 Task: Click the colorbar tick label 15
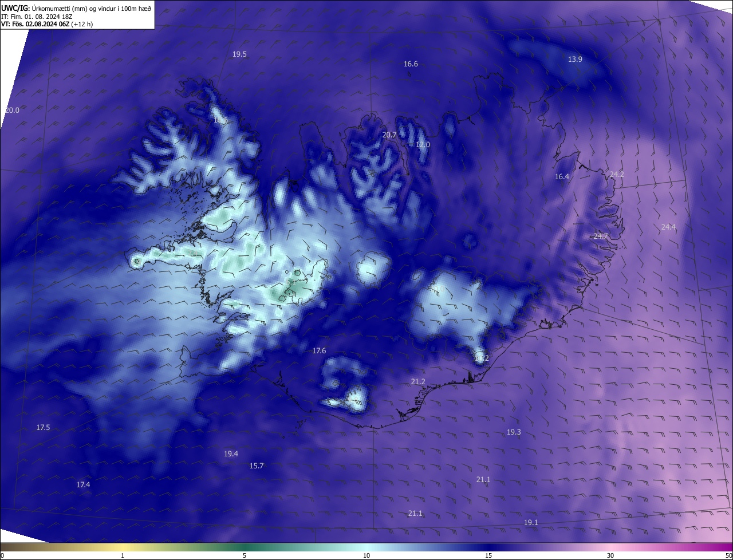pos(488,555)
